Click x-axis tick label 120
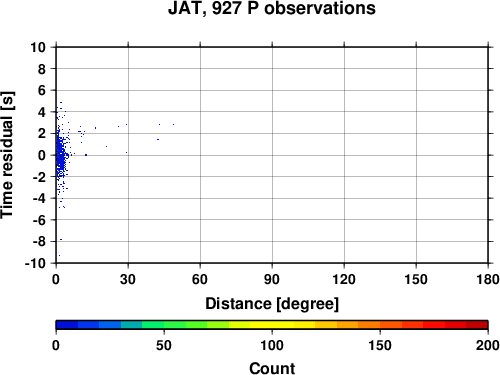The height and width of the screenshot is (375, 500). [344, 279]
